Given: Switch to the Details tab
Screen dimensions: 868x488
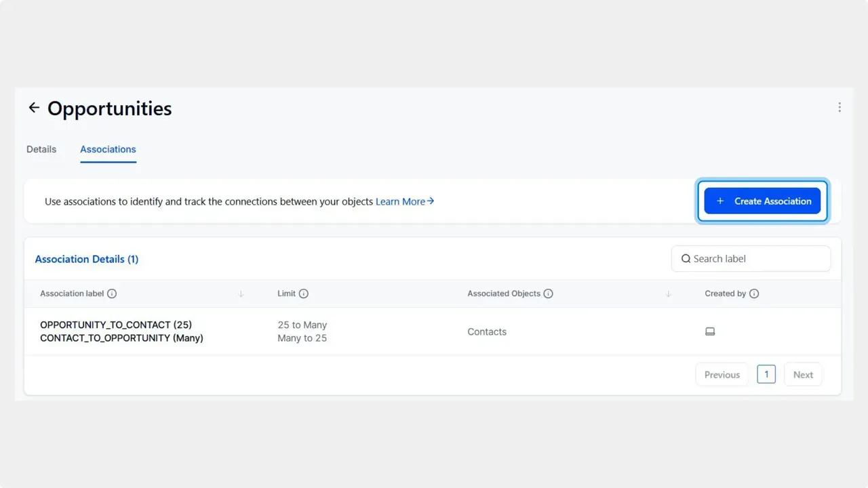Looking at the screenshot, I should (41, 149).
